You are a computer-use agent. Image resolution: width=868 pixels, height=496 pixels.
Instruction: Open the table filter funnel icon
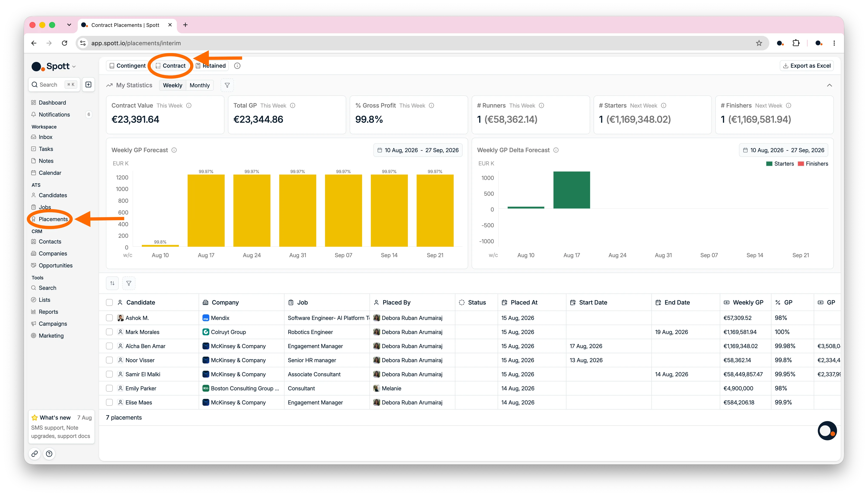[129, 283]
